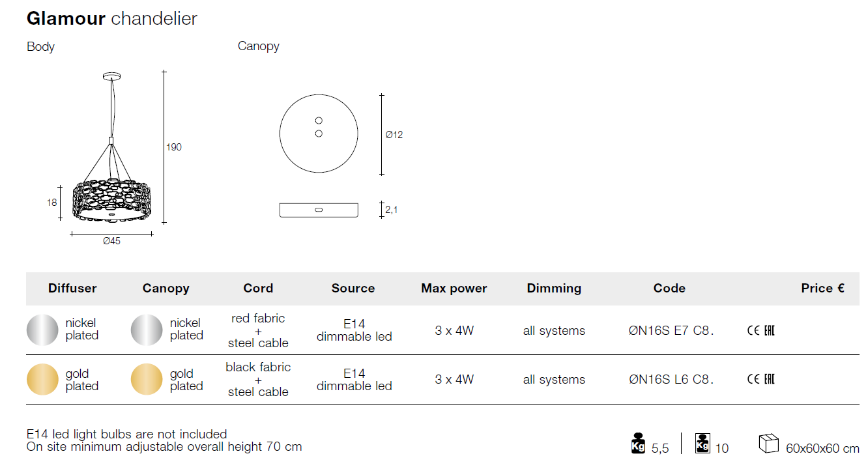Viewport: 868px width, 469px height.
Task: Click the Source column header
Action: 353,288
